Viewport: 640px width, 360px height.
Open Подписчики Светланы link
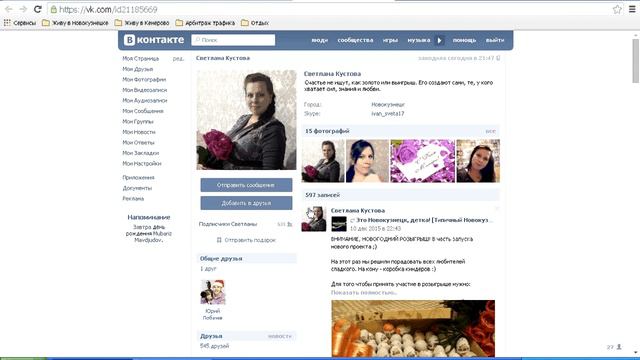[x=228, y=224]
